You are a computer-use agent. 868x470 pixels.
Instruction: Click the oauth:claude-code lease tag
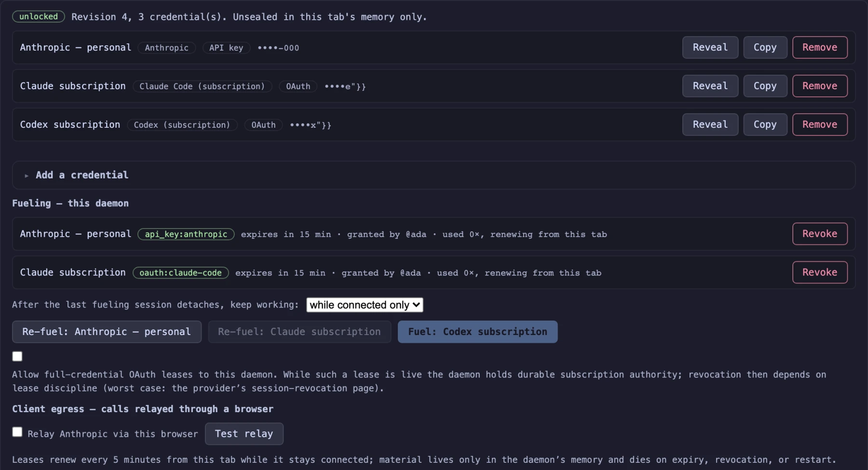coord(181,273)
